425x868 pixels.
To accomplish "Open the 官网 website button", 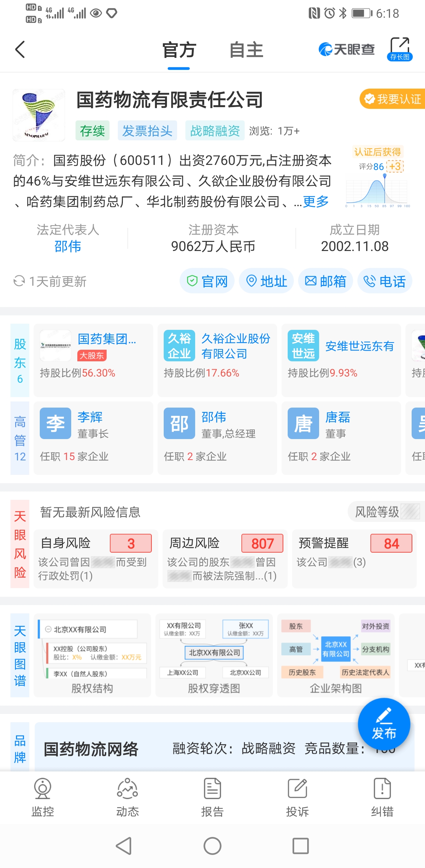I will [207, 281].
